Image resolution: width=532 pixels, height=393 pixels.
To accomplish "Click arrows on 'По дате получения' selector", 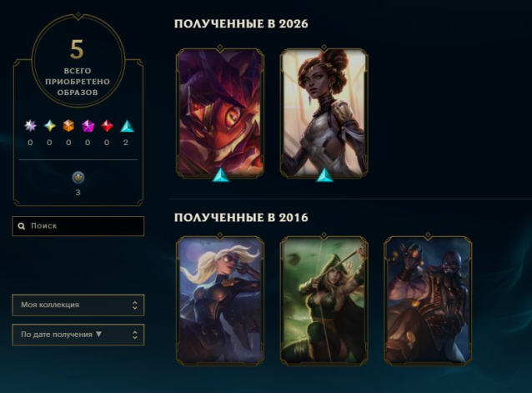I will pyautogui.click(x=135, y=335).
